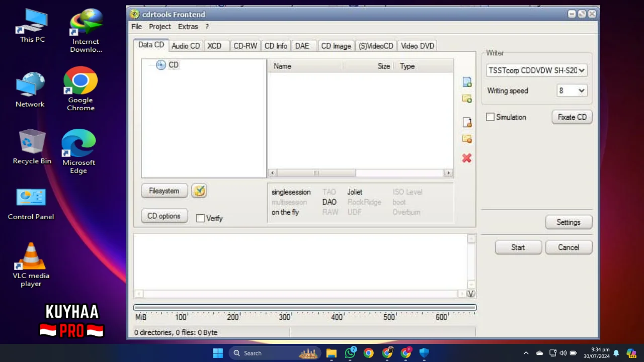Screen dimensions: 644x362
Task: Open the Microsoft Edge desktop shortcut
Action: [x=78, y=152]
